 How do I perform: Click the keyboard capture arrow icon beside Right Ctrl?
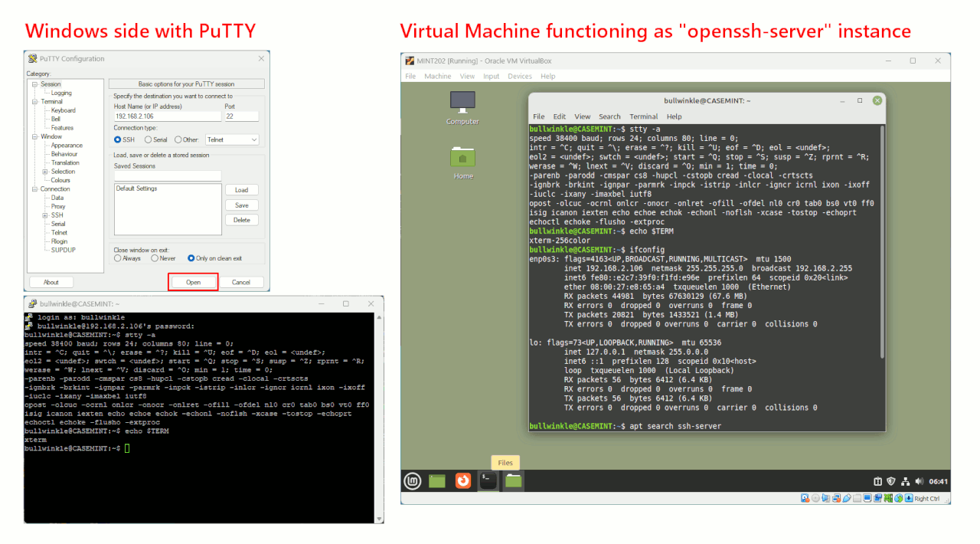[908, 498]
